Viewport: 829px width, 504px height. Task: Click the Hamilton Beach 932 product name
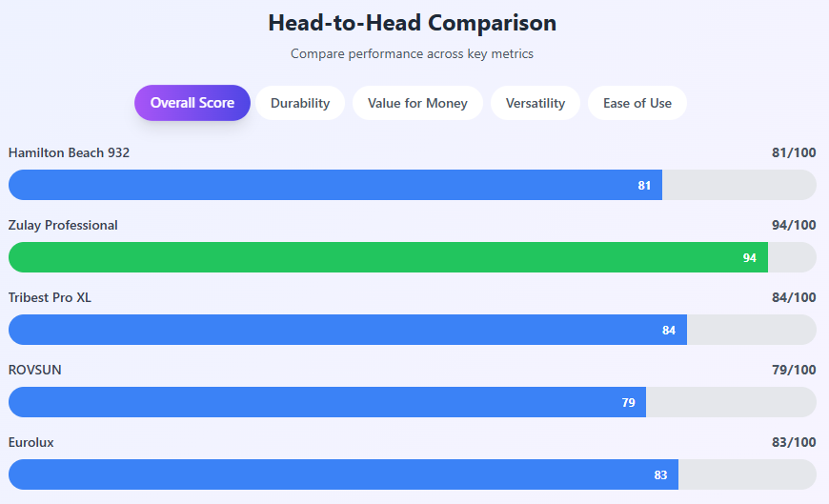tap(69, 152)
